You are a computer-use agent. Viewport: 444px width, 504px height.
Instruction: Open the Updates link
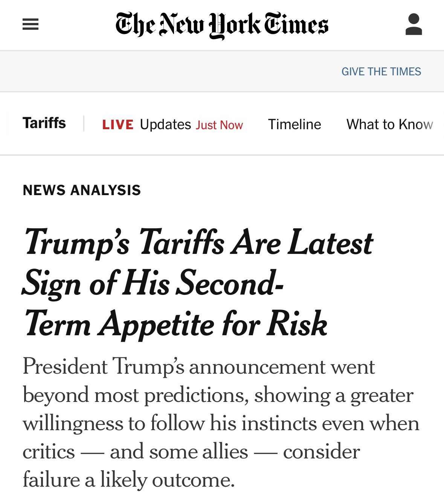165,125
